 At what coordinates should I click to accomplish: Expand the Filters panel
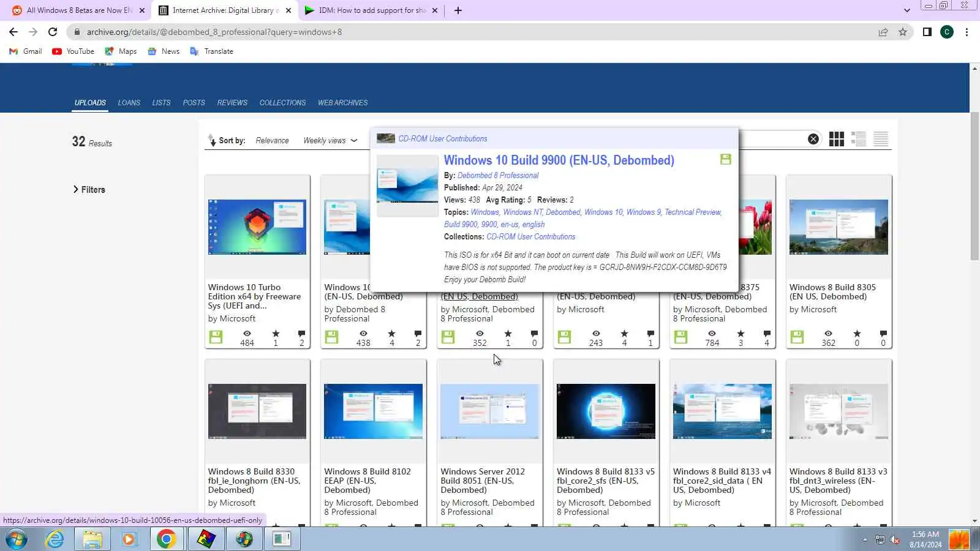(x=89, y=190)
